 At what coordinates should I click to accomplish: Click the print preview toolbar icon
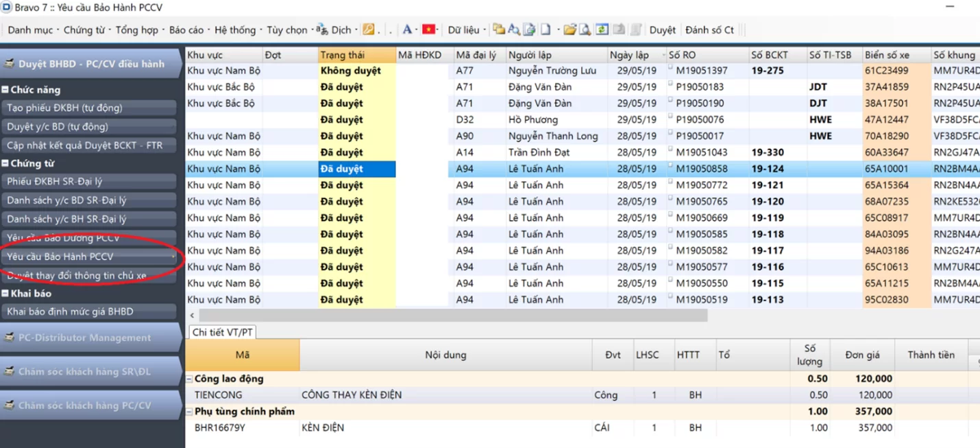[x=585, y=30]
